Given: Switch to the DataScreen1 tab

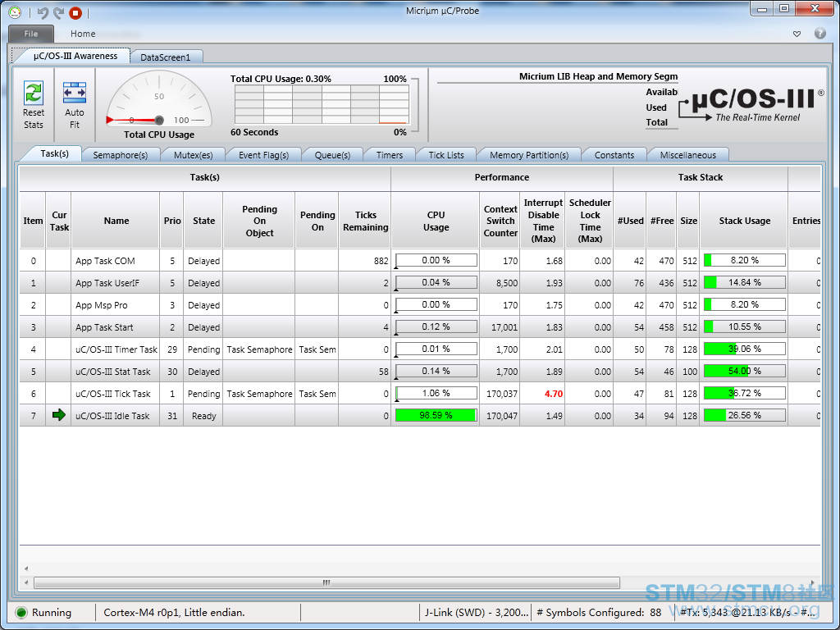Looking at the screenshot, I should [x=165, y=57].
